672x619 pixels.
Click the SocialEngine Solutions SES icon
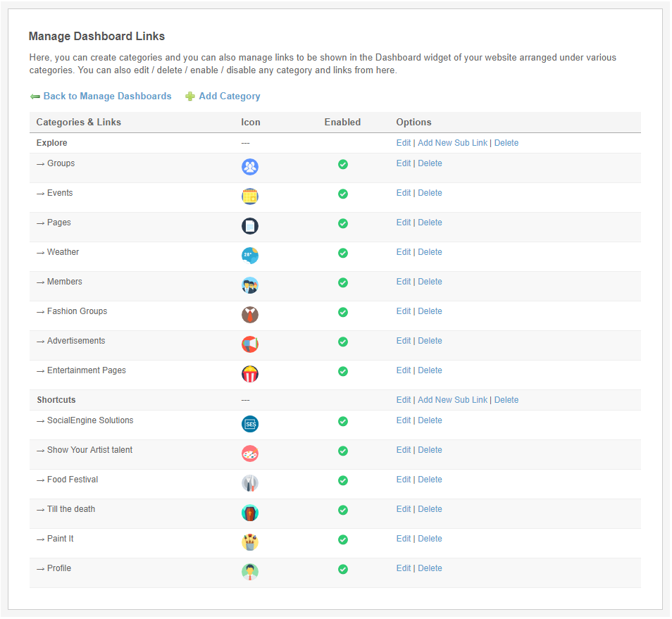[x=249, y=424]
